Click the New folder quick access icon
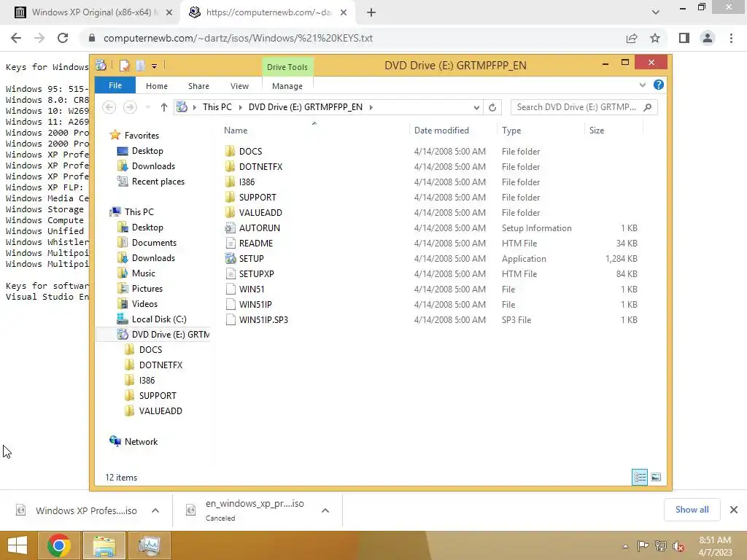 click(x=140, y=66)
